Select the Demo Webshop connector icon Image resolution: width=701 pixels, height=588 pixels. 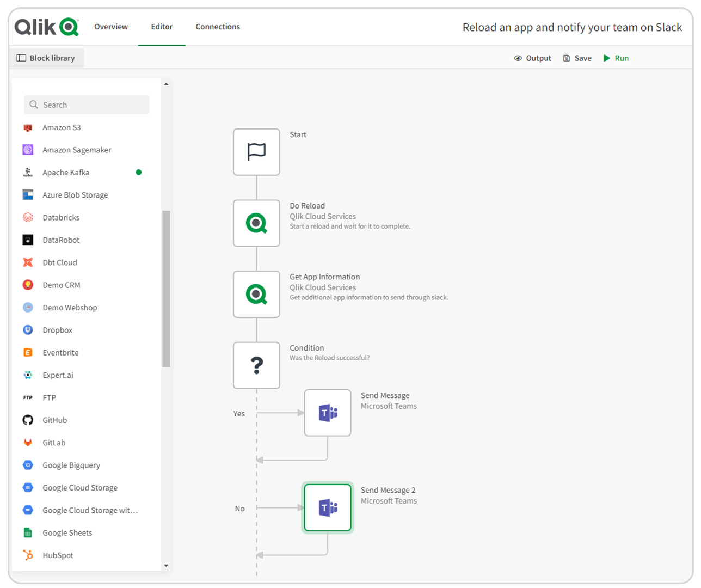pos(28,308)
